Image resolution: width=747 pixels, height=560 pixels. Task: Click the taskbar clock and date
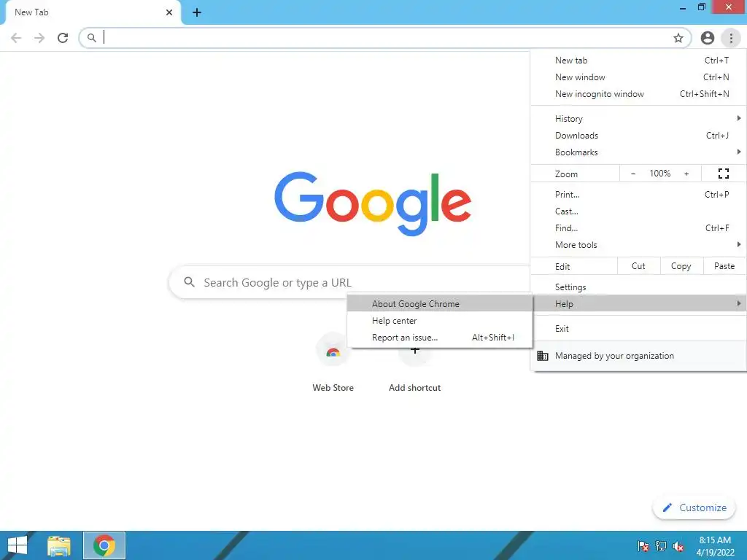pyautogui.click(x=715, y=546)
